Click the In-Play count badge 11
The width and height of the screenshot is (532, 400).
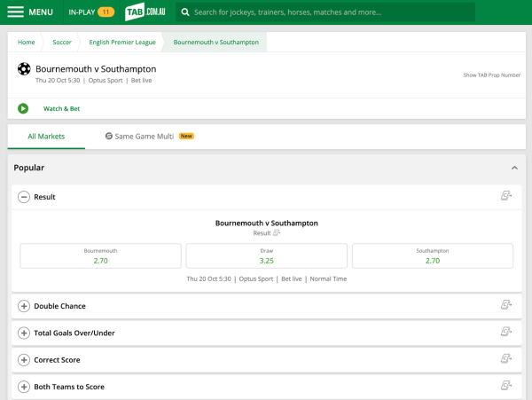(106, 12)
